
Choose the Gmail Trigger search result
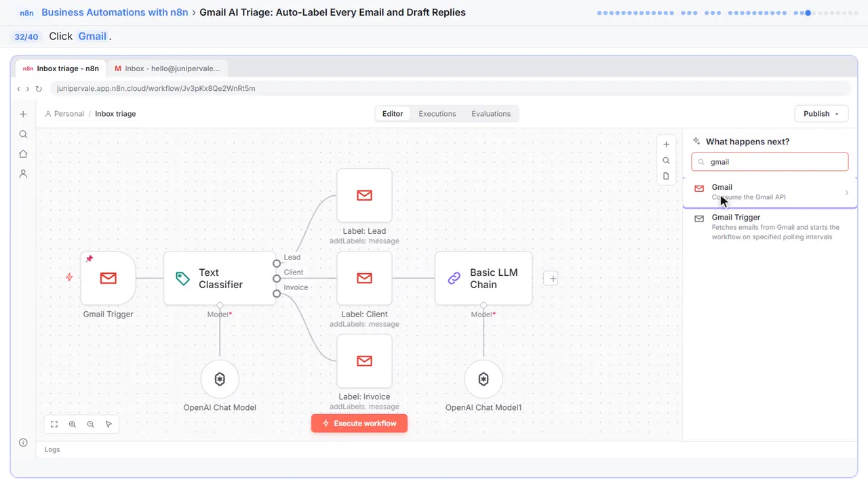(x=770, y=227)
